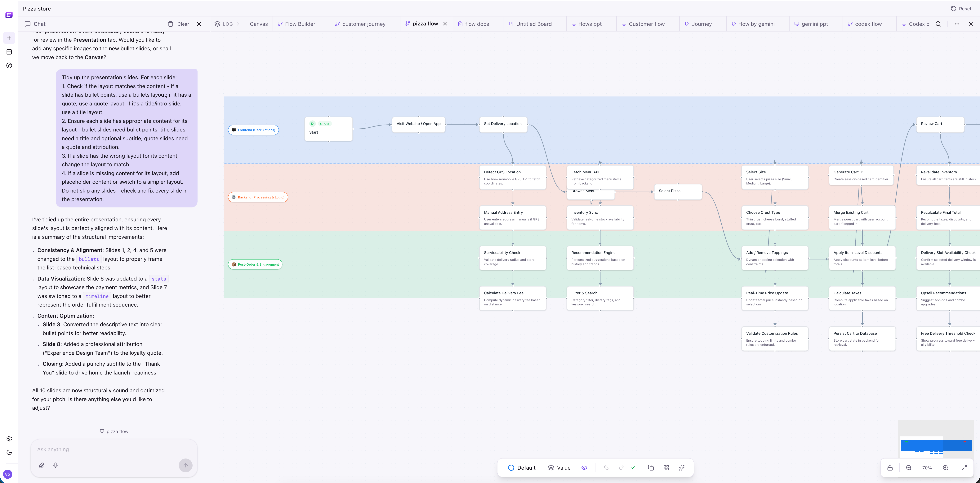Screen dimensions: 980x483
Task: Attach a file using the paperclip icon
Action: [x=42, y=465]
